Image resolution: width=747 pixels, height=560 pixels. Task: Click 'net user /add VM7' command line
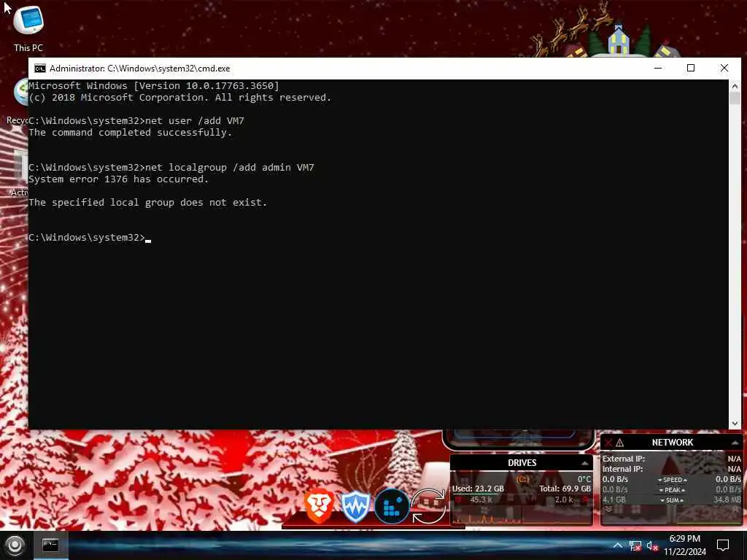[136, 121]
